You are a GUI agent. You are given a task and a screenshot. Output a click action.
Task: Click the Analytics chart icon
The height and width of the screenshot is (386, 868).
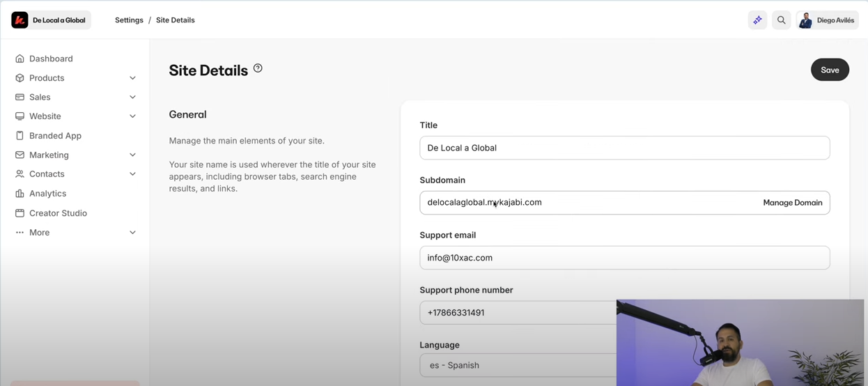pyautogui.click(x=20, y=194)
